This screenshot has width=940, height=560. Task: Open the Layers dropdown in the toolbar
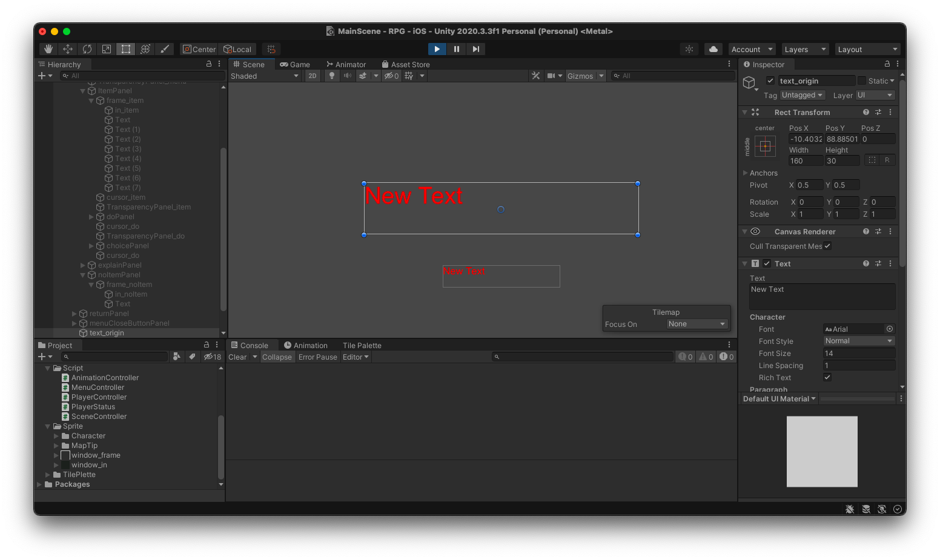click(x=805, y=49)
